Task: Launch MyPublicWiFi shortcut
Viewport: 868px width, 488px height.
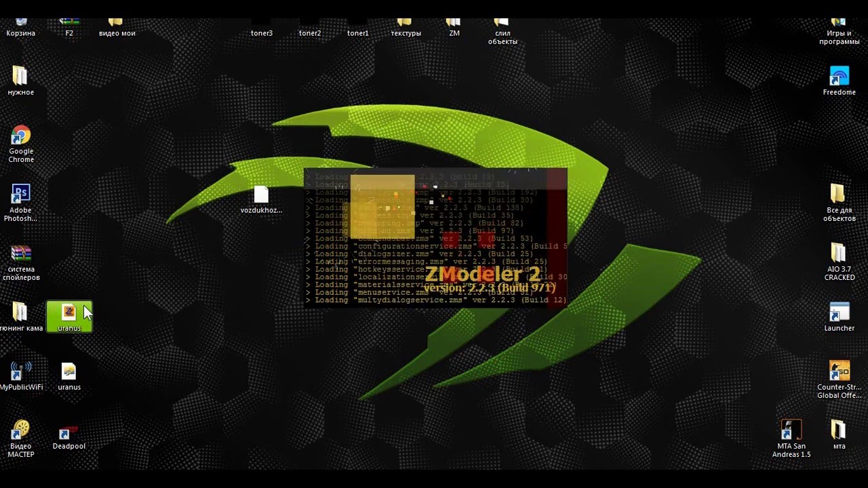Action: [21, 376]
